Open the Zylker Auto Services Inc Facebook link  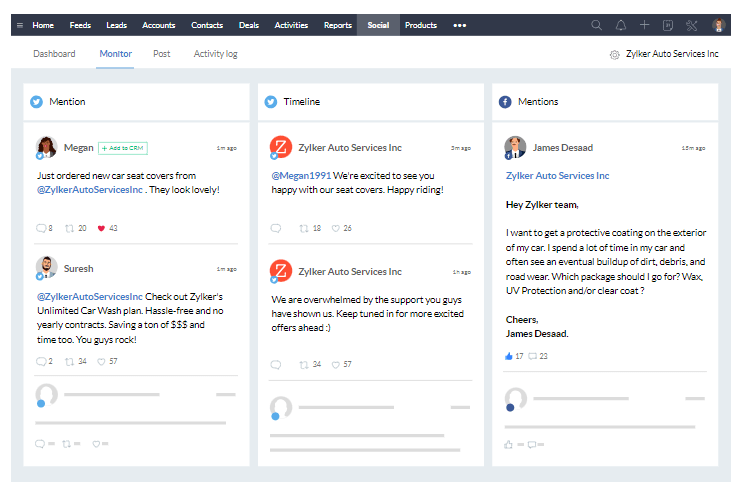click(558, 176)
